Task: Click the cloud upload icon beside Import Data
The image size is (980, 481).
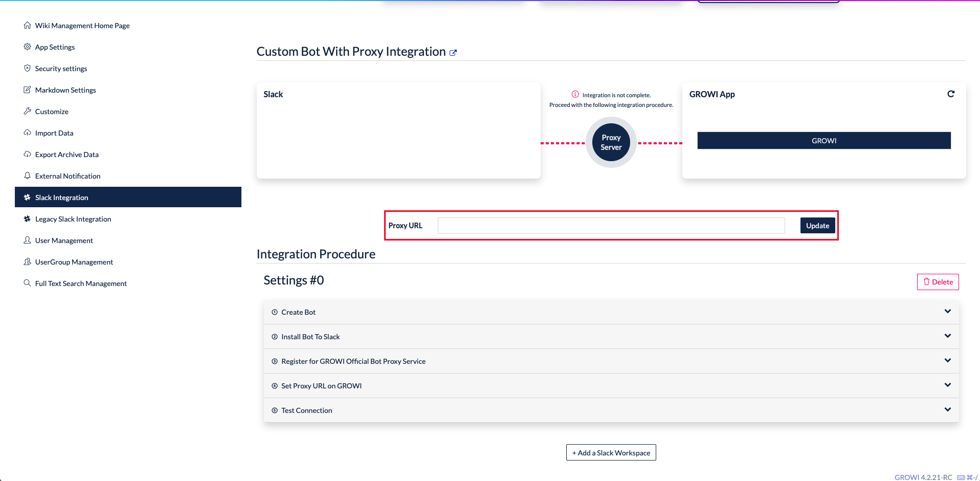Action: coord(27,133)
